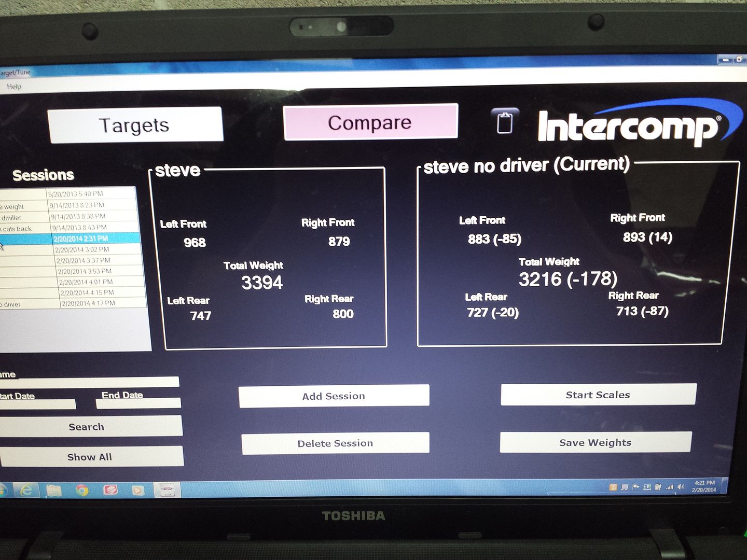Click the Intercomp app icon in taskbar
Viewport: 747px width, 560px height.
(x=167, y=490)
